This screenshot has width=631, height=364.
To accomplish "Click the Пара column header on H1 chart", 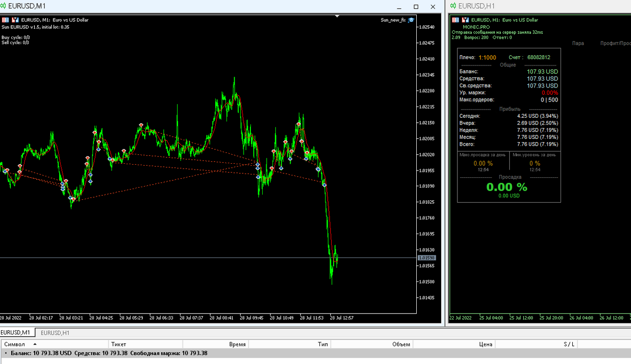I will [x=578, y=43].
